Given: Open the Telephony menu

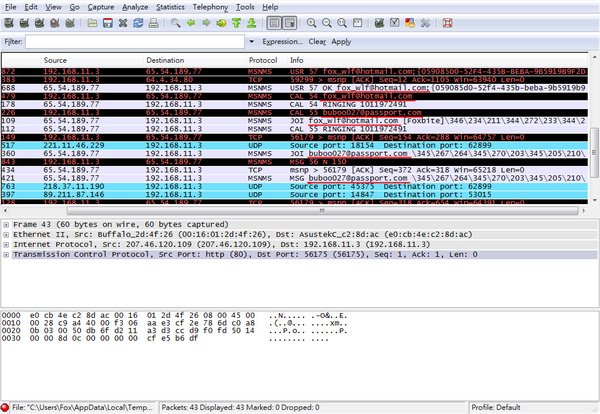Looking at the screenshot, I should click(210, 7).
